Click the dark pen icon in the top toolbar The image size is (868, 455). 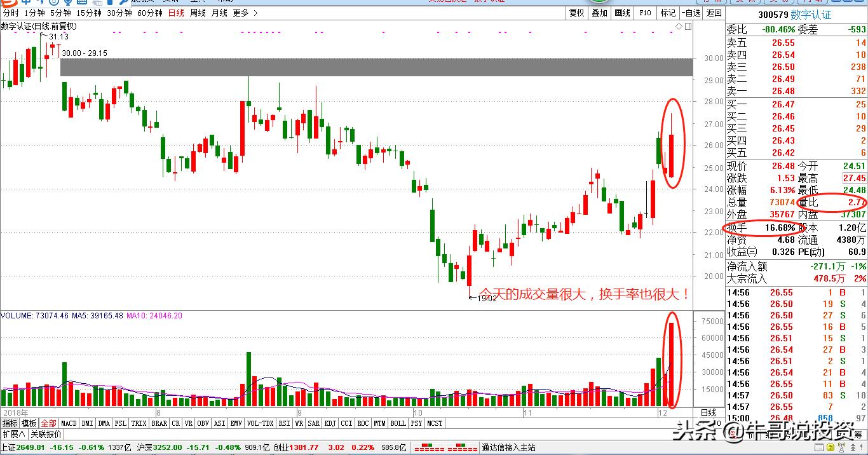coord(109,4)
